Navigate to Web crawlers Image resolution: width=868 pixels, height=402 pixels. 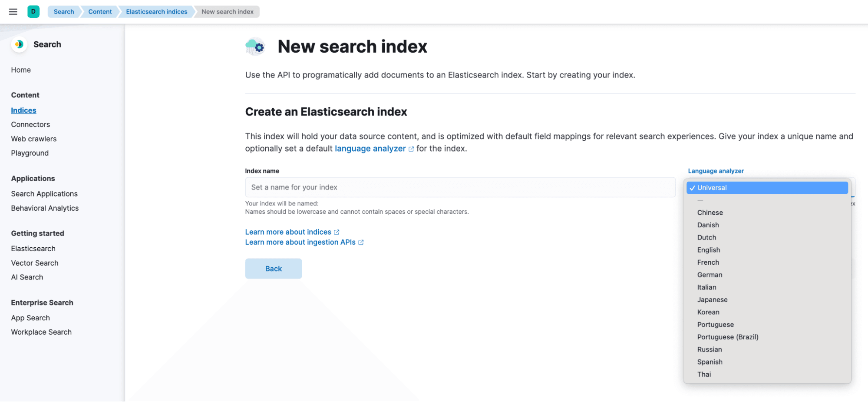[x=34, y=139]
